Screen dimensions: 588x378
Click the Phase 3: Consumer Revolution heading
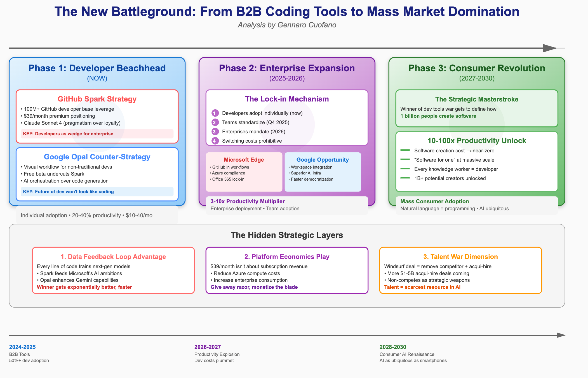click(x=477, y=68)
